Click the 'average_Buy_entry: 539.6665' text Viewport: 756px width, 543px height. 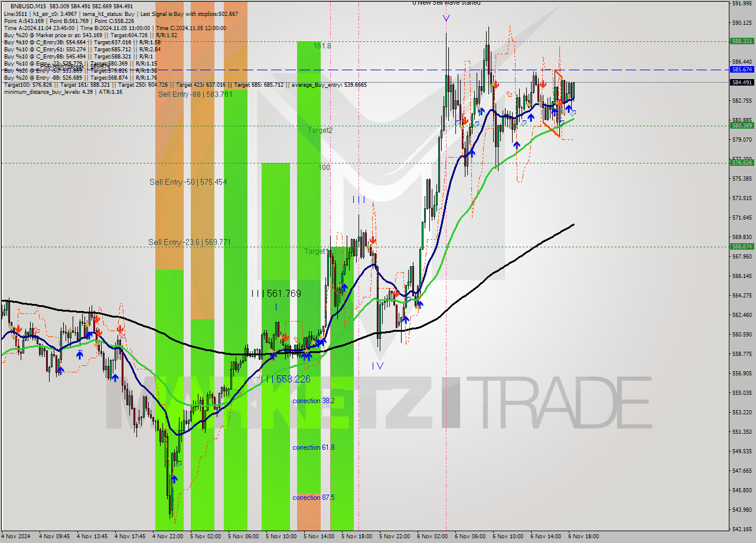pos(328,85)
